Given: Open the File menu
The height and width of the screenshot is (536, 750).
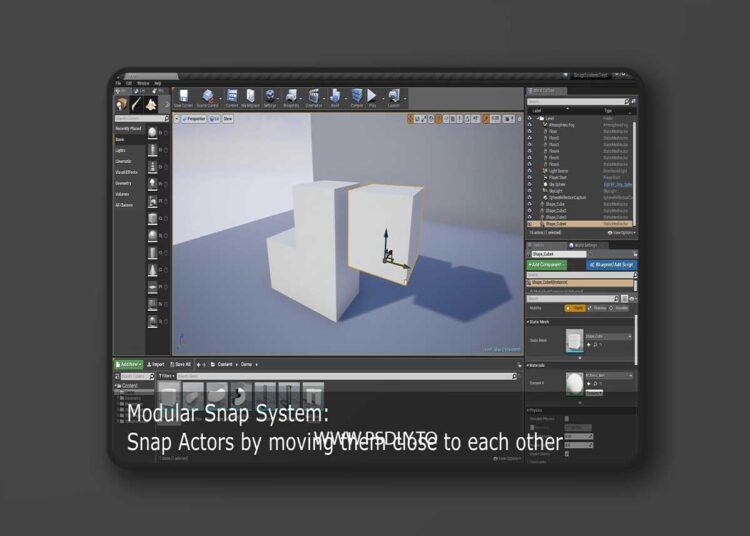Looking at the screenshot, I should click(118, 83).
